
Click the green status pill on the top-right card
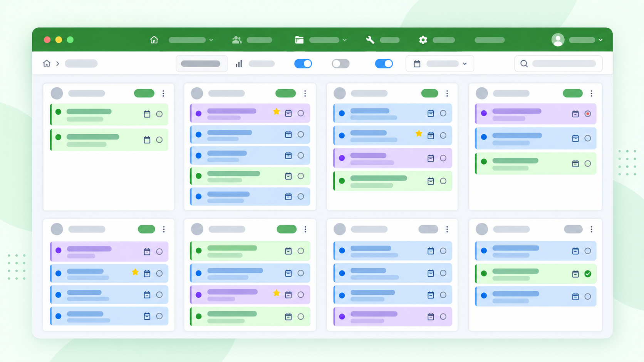(x=573, y=93)
